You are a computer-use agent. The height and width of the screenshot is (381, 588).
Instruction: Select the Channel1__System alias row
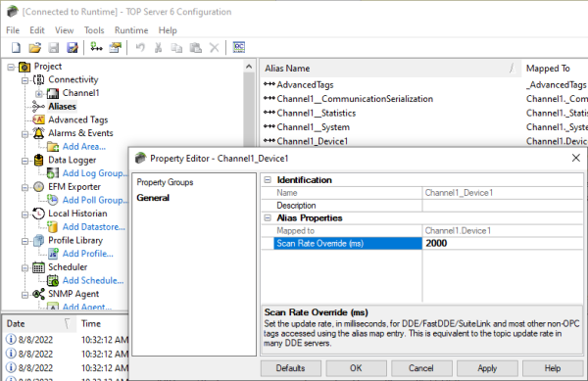pos(314,127)
